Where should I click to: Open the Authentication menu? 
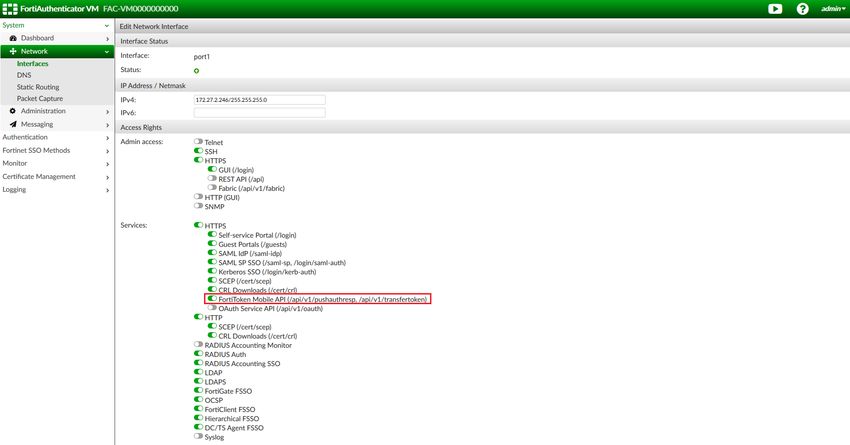point(25,137)
